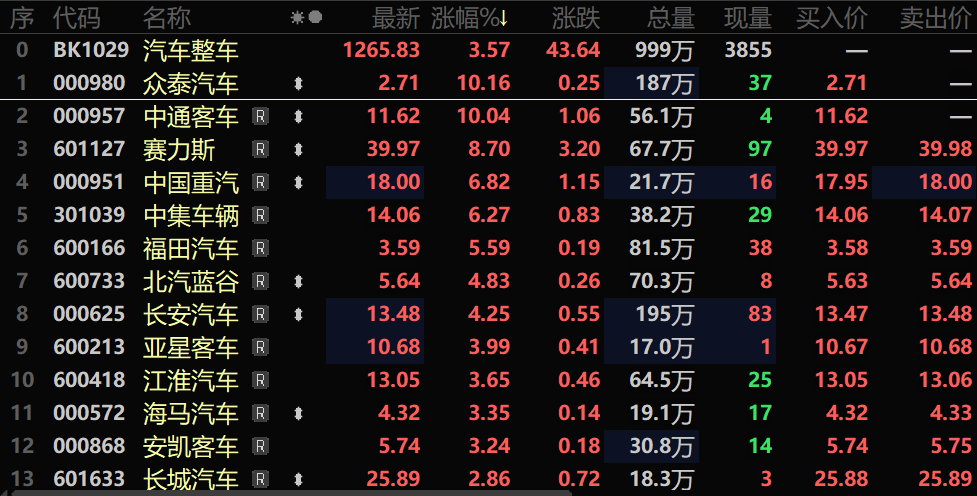The image size is (977, 496).
Task: Click the R badge beside 中通客车
Action: (x=260, y=116)
